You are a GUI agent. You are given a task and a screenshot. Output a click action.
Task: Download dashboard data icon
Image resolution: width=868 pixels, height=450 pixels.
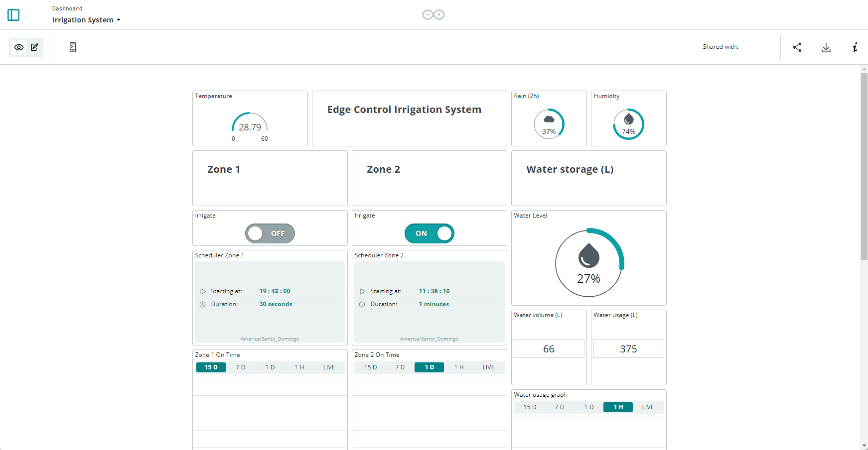(826, 47)
